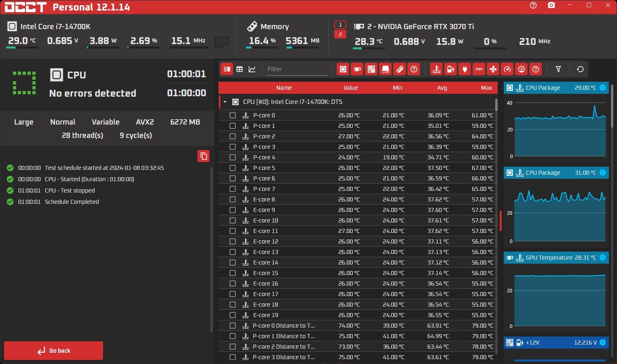Check the E-core 11 checkbox

pyautogui.click(x=233, y=231)
